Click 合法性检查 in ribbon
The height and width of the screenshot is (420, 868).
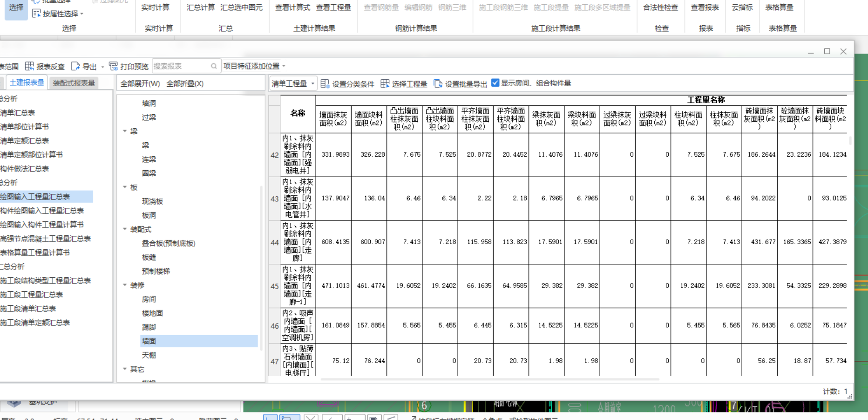(661, 7)
